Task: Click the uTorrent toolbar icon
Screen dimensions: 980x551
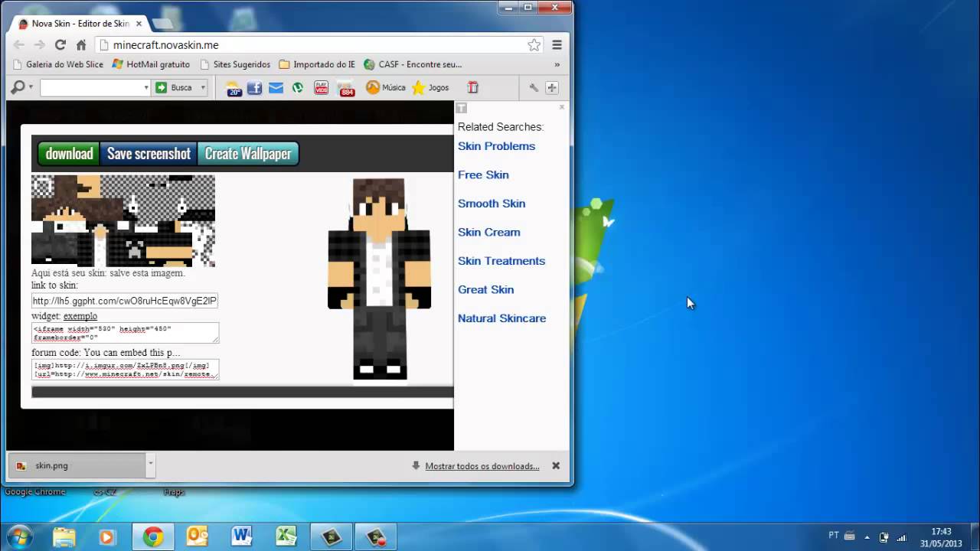Action: [x=298, y=88]
